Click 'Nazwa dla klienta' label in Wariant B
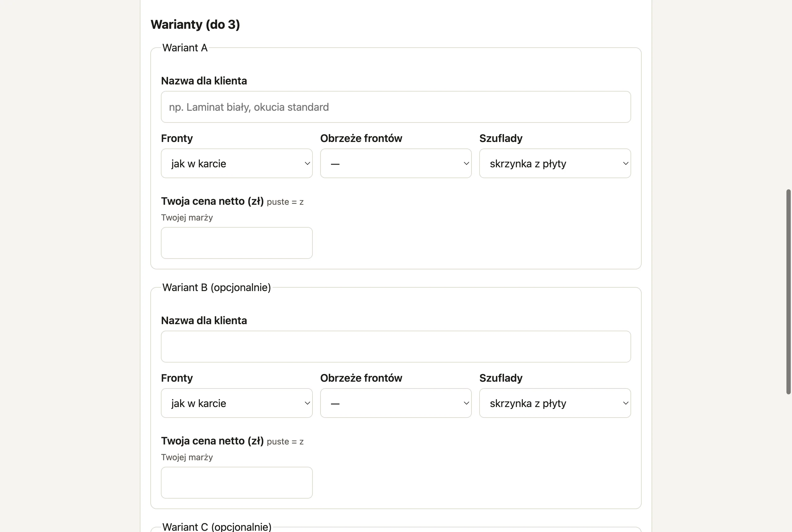Image resolution: width=792 pixels, height=532 pixels. 204,320
